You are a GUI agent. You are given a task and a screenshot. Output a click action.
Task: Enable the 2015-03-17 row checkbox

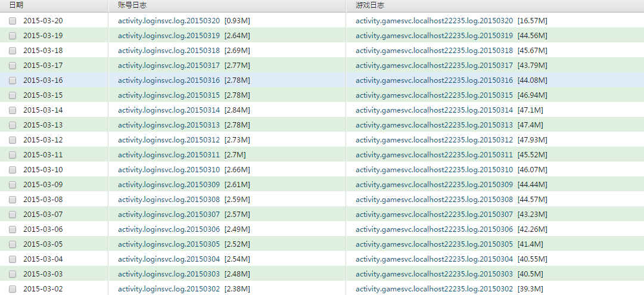pos(13,66)
